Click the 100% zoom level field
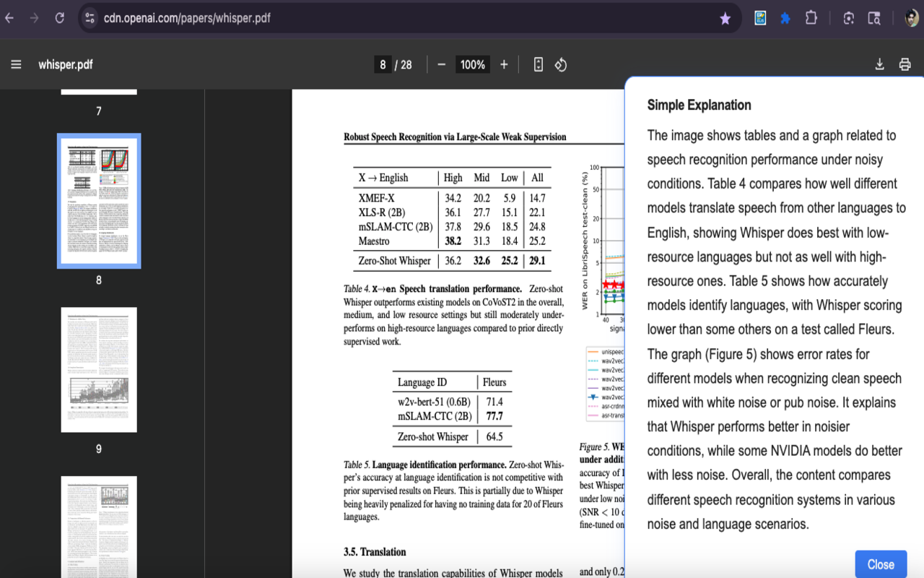 (472, 64)
